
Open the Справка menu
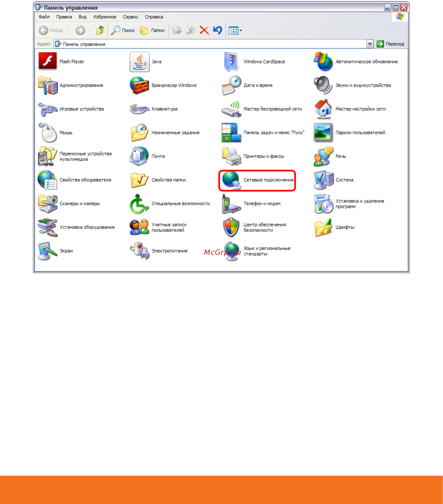154,17
